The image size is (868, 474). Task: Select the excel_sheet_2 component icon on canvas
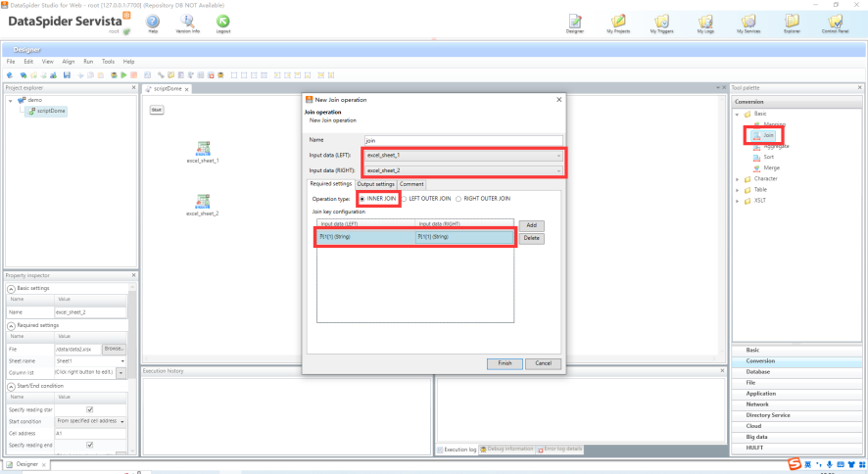[x=203, y=202]
